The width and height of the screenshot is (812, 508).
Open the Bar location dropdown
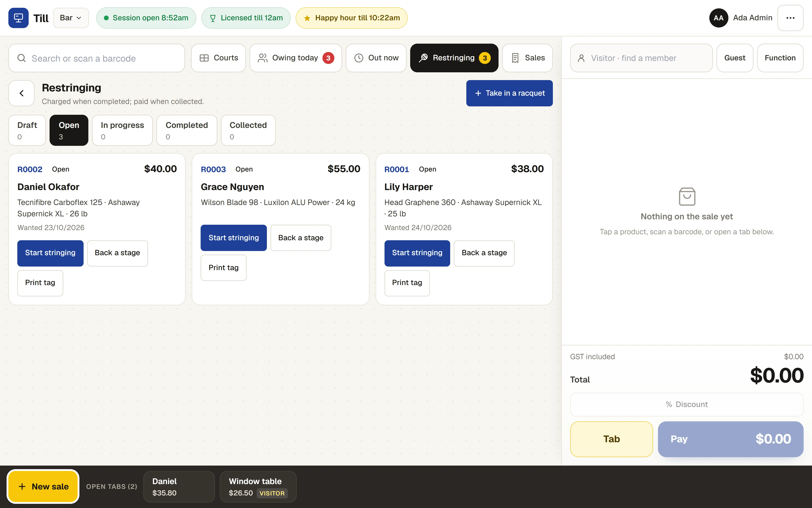[71, 18]
